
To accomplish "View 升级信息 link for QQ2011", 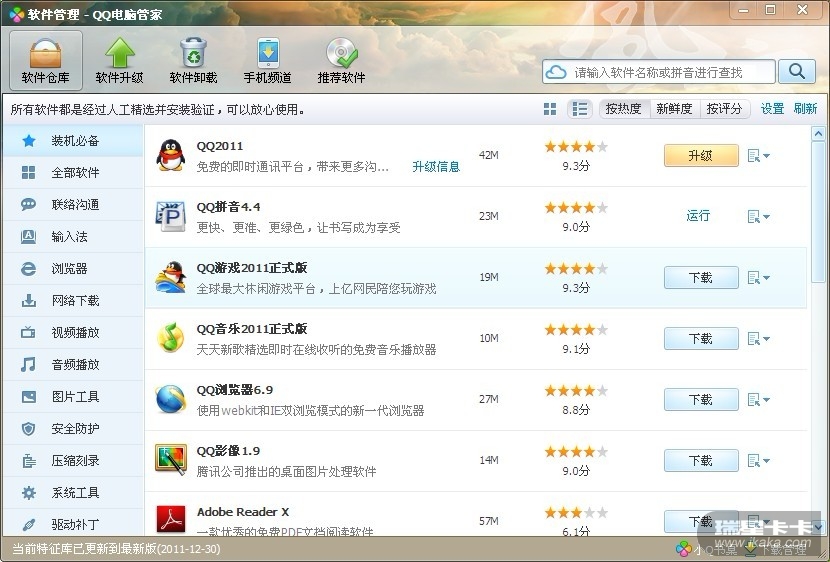I will point(436,167).
